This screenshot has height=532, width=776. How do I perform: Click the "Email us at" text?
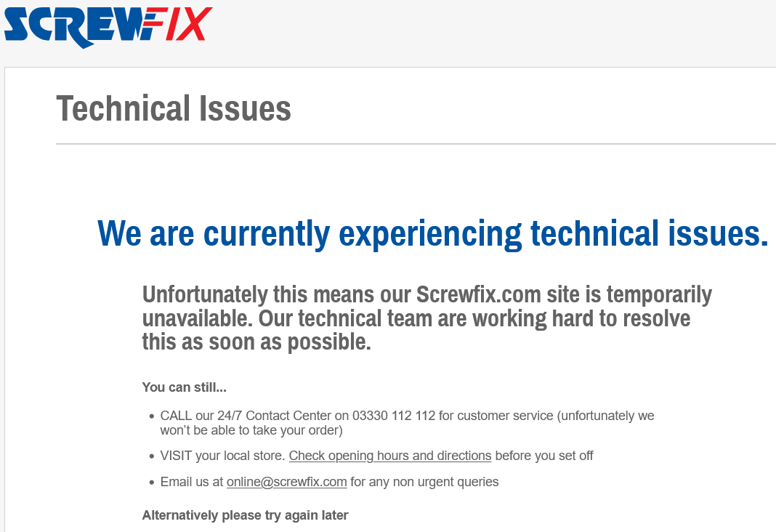[x=192, y=481]
